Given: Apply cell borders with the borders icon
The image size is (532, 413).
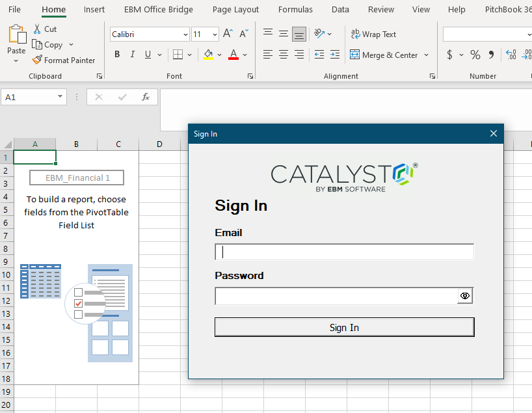Looking at the screenshot, I should coord(178,54).
